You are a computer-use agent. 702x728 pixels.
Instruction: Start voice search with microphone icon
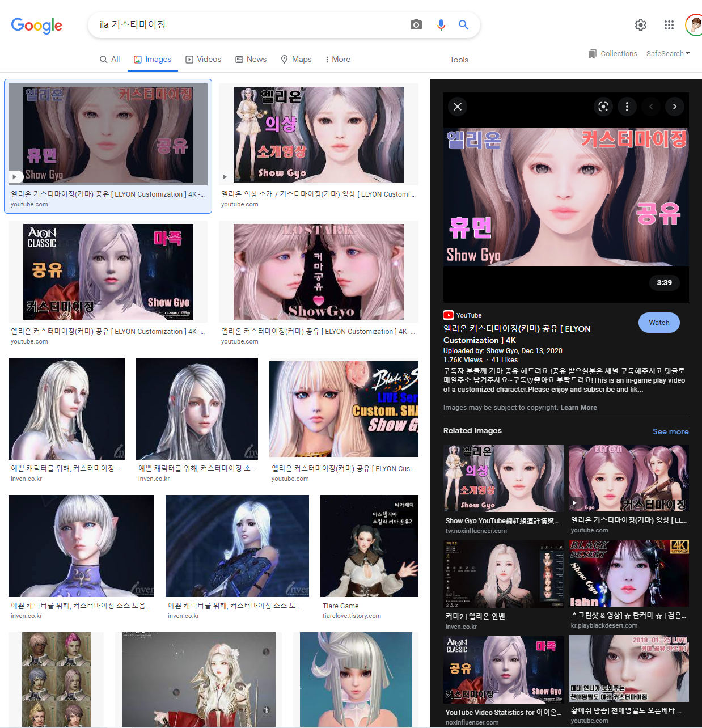pos(441,25)
